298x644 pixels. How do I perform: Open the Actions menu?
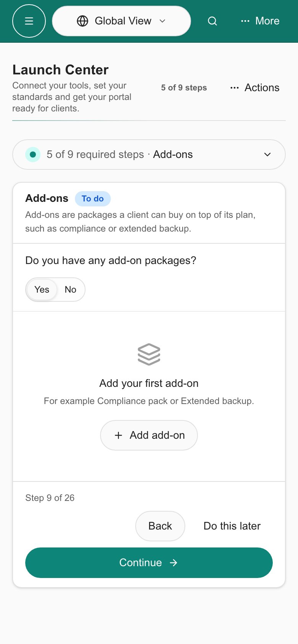[255, 88]
